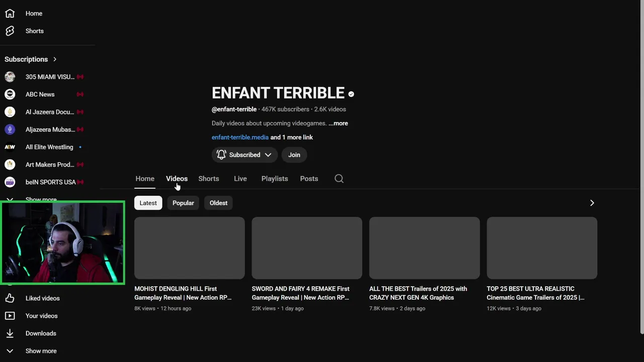Click the ENFANT TERRIBLE channel name

278,93
